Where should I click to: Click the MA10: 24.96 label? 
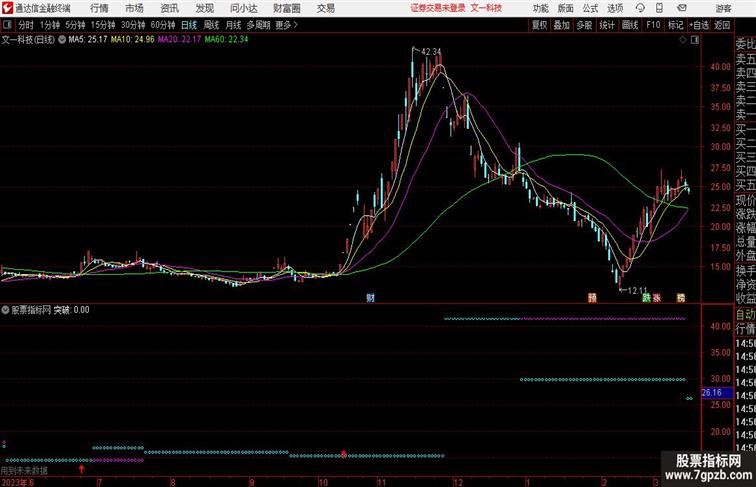click(x=133, y=40)
